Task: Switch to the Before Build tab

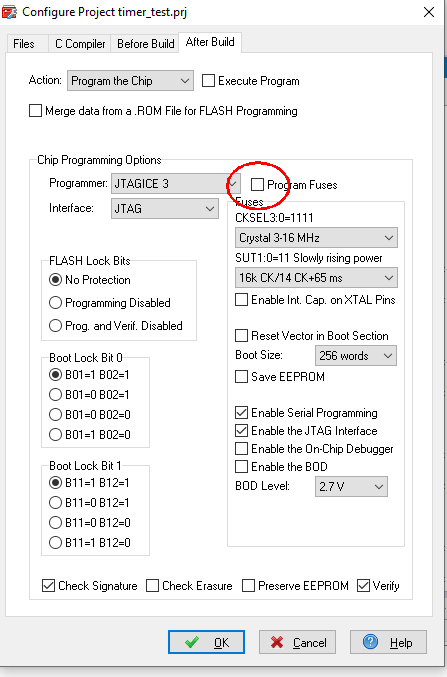Action: [146, 44]
